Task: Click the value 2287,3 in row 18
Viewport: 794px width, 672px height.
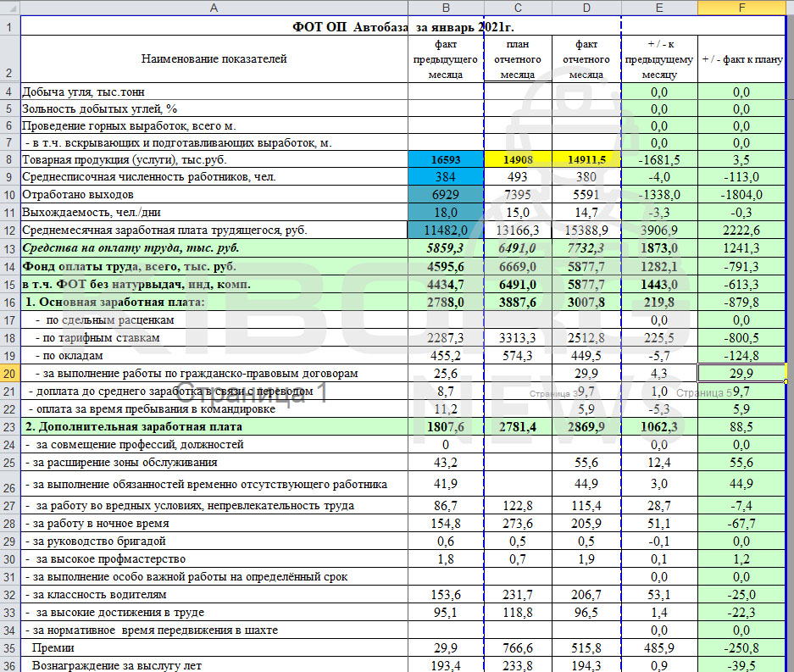Action: 446,338
